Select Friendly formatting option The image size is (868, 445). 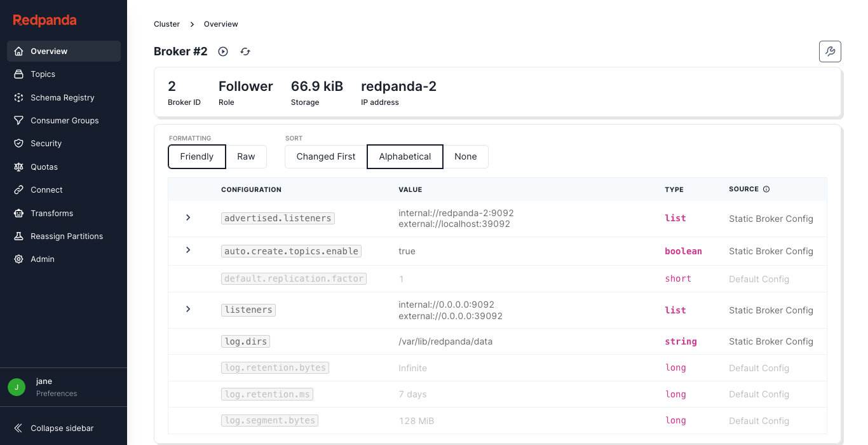click(x=196, y=156)
